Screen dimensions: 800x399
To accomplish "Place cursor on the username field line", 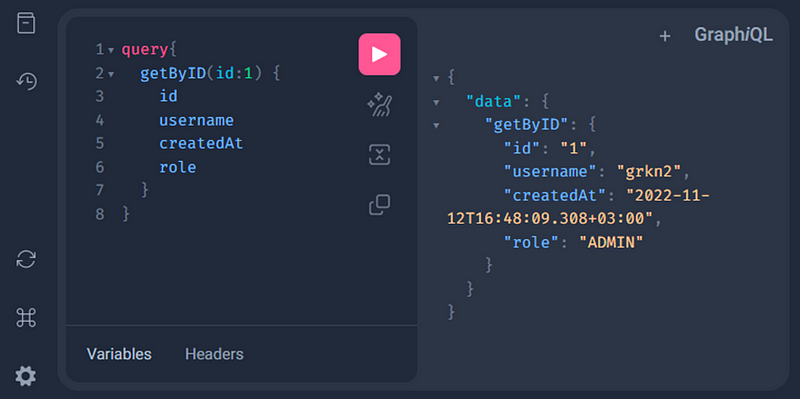I will [x=196, y=120].
